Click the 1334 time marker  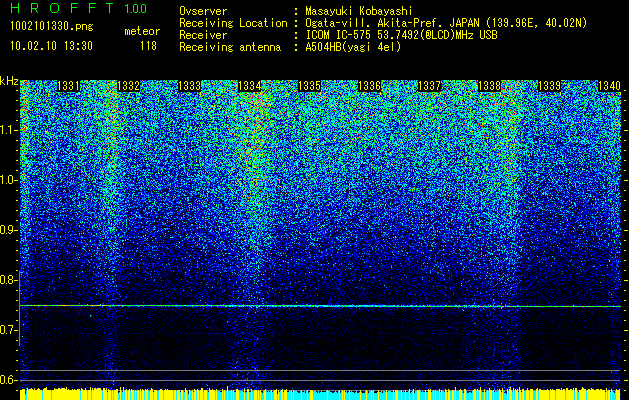(x=250, y=86)
